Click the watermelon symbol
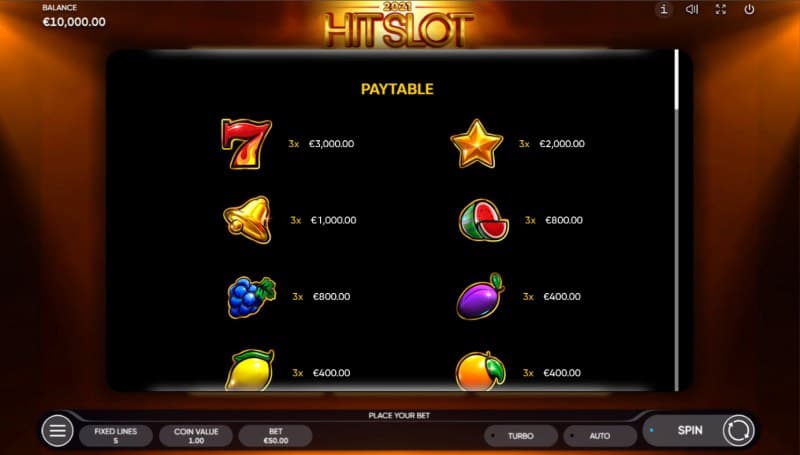The image size is (800, 455). pyautogui.click(x=484, y=220)
